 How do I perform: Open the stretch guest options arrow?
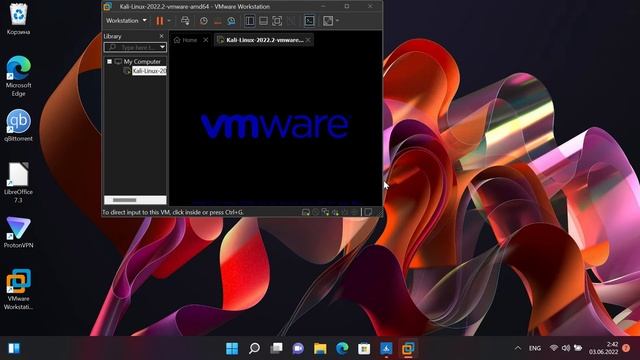pyautogui.click(x=337, y=21)
